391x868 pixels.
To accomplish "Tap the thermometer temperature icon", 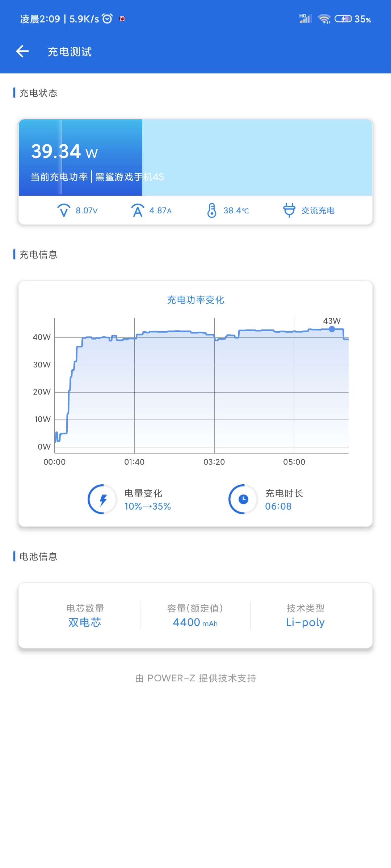I will [x=212, y=210].
